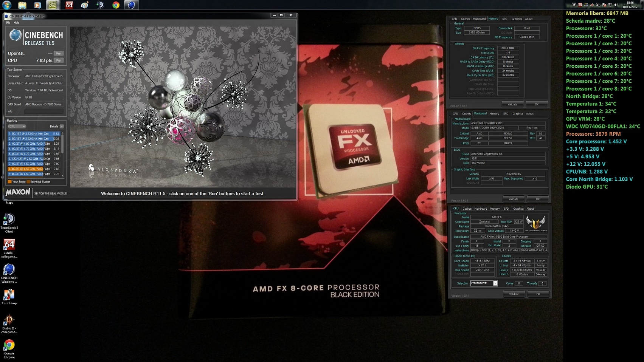Click Validate in bottom CPU-Z window
The width and height of the screenshot is (644, 362).
pos(514,294)
